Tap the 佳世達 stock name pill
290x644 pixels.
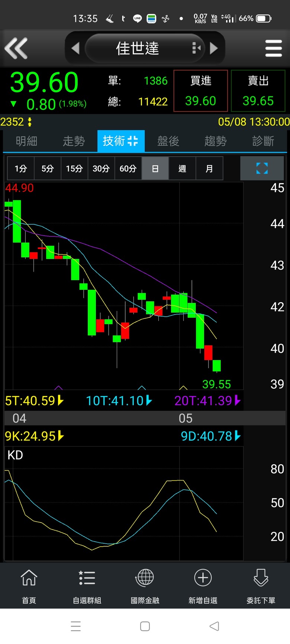click(145, 48)
